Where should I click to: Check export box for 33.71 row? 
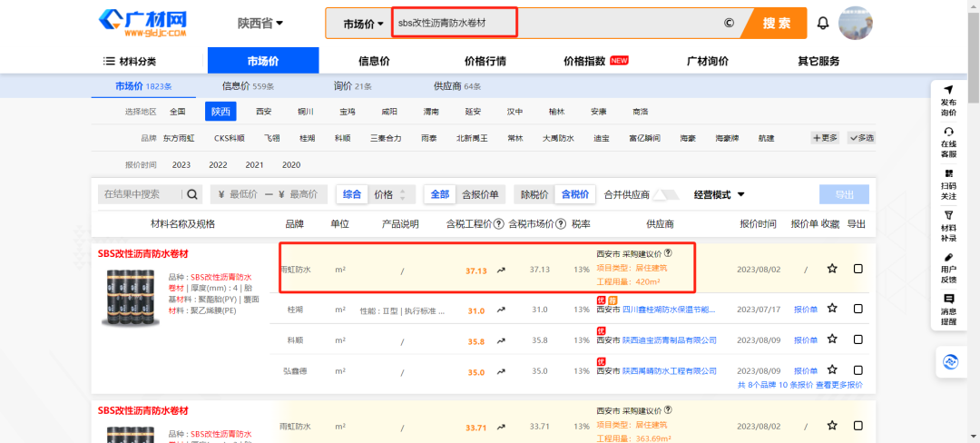pyautogui.click(x=858, y=426)
